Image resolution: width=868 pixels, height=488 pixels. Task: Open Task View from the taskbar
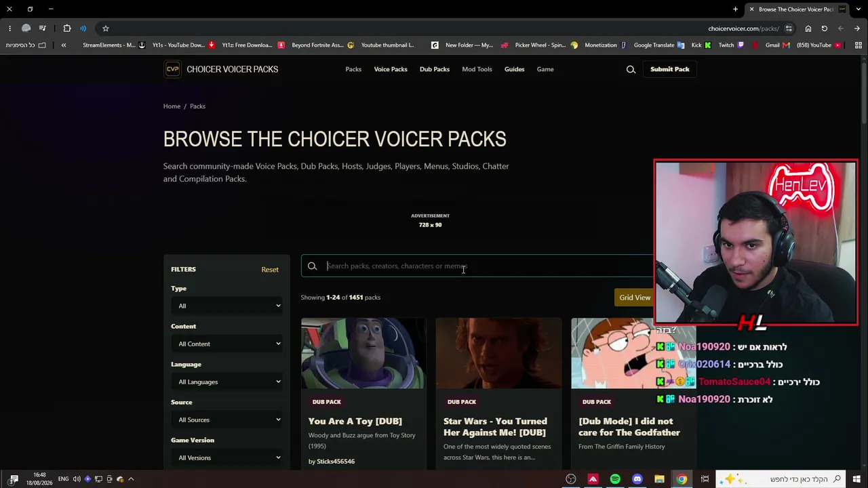coord(705,479)
